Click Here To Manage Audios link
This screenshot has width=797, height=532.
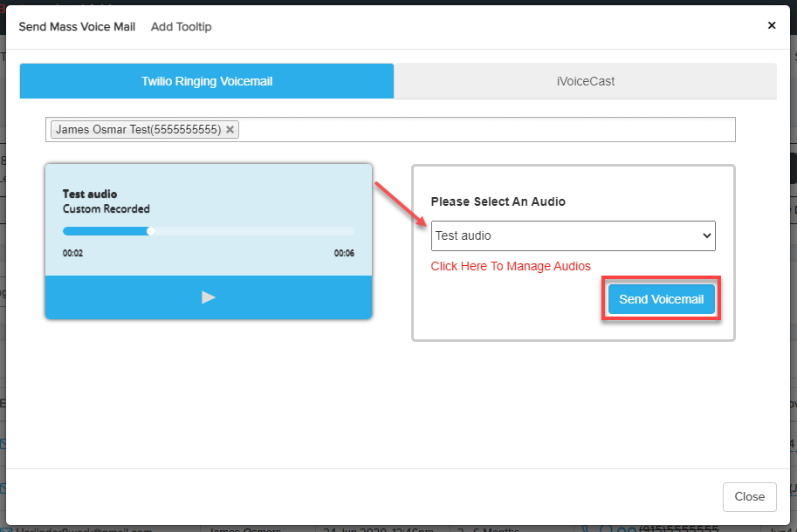coord(511,266)
